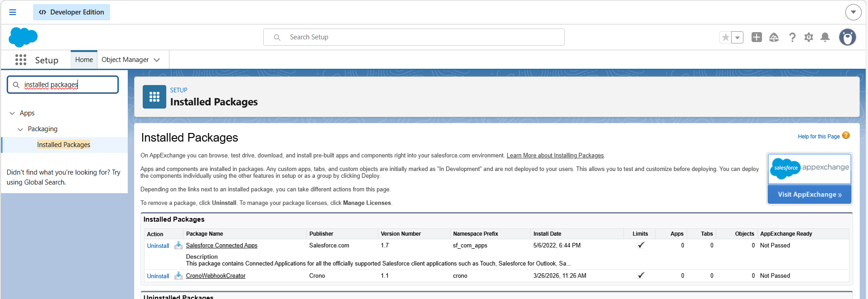Click the Install Date column header
The width and height of the screenshot is (868, 299).
[547, 234]
